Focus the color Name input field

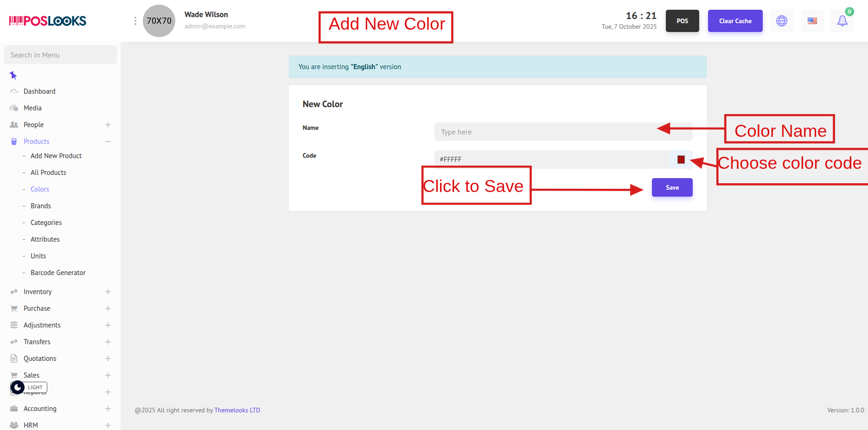click(547, 132)
